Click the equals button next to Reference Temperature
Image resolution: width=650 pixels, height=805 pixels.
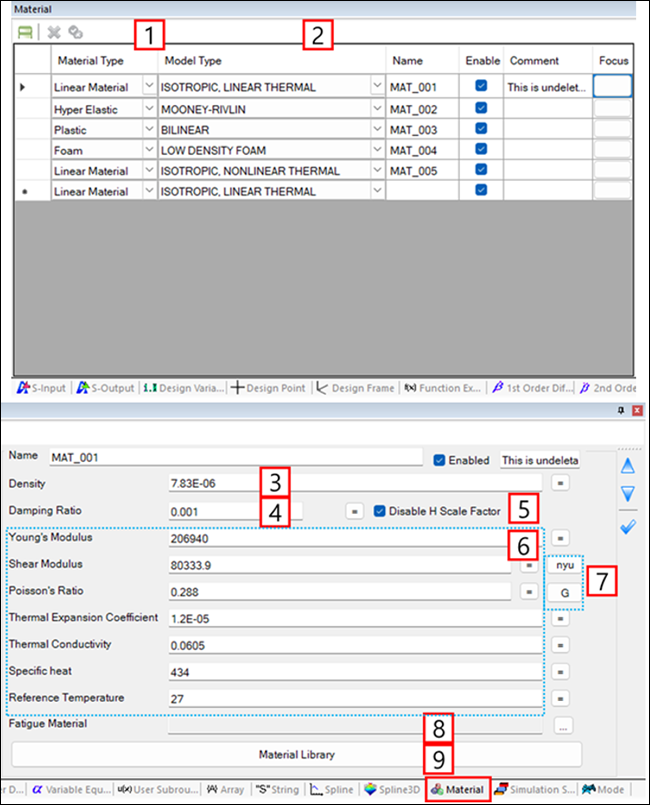[x=560, y=698]
